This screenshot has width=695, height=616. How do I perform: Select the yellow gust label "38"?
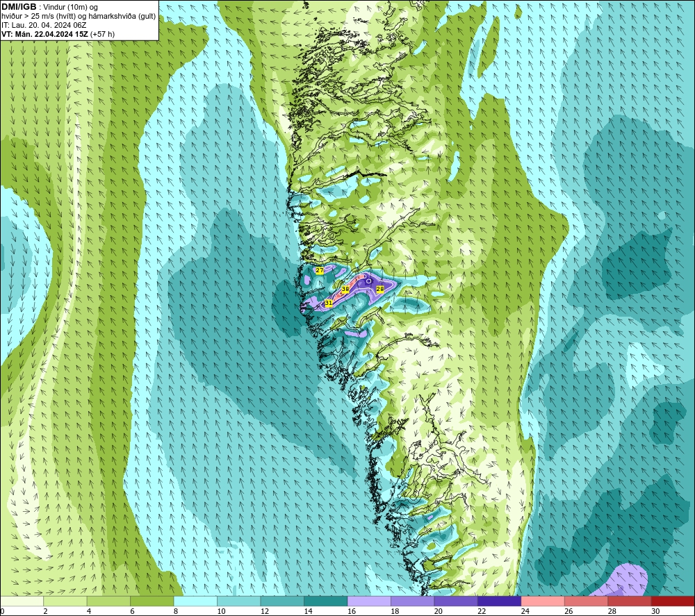click(345, 289)
